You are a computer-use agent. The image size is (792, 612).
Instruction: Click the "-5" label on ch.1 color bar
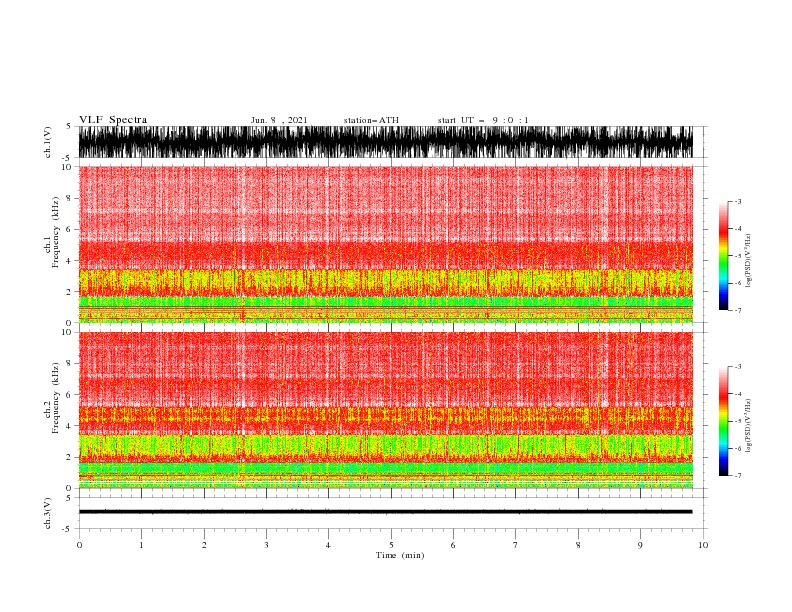(x=738, y=256)
